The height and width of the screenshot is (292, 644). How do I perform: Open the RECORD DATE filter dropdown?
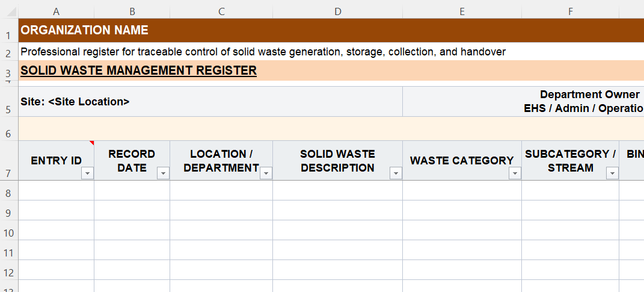point(163,173)
